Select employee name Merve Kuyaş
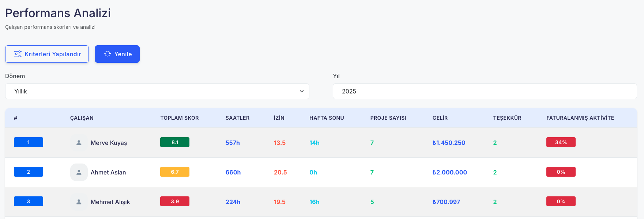644x219 pixels. click(x=109, y=143)
